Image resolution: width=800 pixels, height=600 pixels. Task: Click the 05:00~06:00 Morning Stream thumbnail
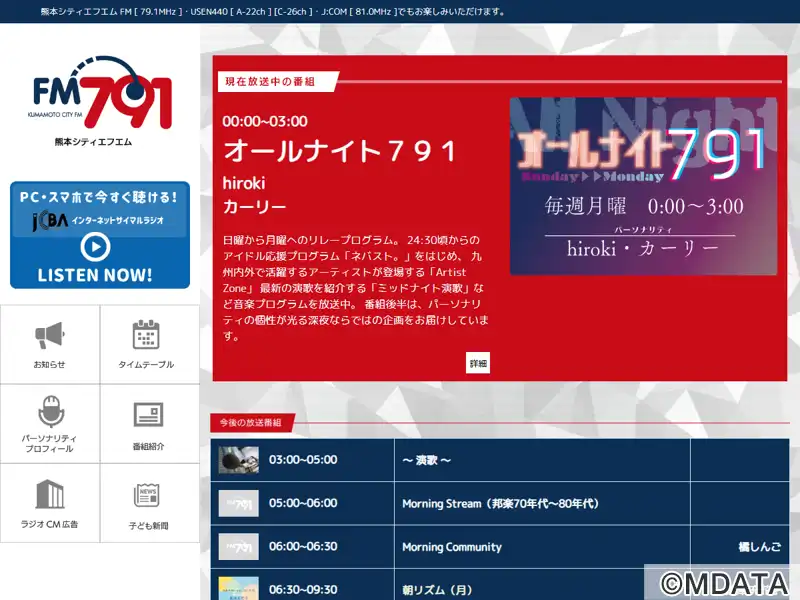(x=238, y=504)
